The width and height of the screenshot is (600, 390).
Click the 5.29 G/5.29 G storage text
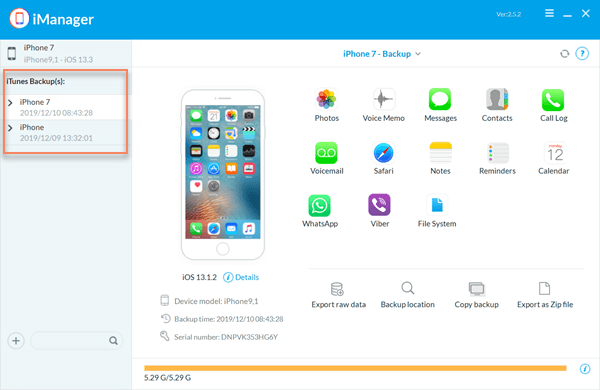click(x=167, y=378)
